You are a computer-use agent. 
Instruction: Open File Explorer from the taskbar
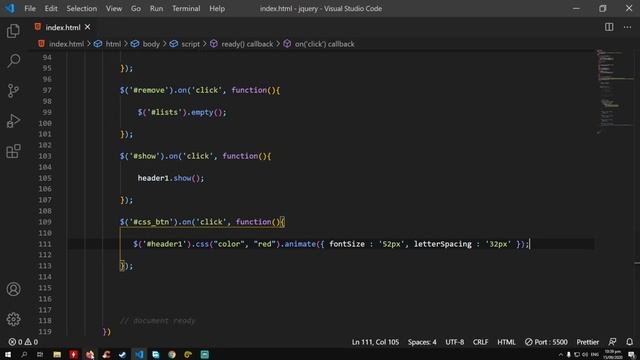point(57,354)
